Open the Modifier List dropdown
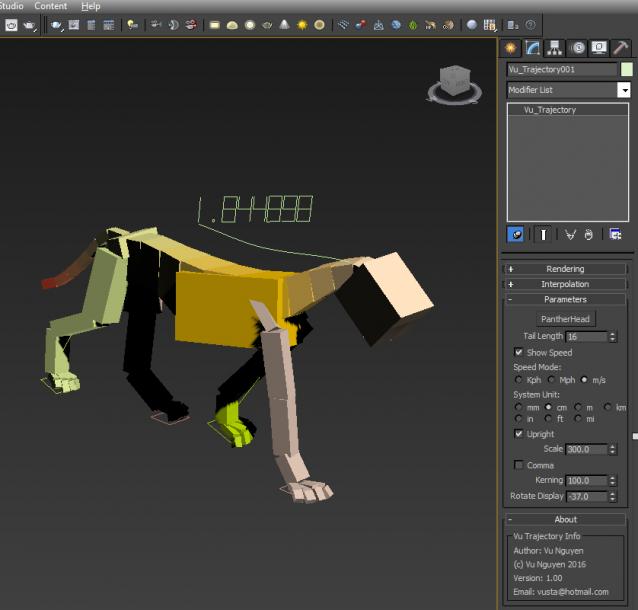Screen dimensions: 638x610 coord(624,90)
